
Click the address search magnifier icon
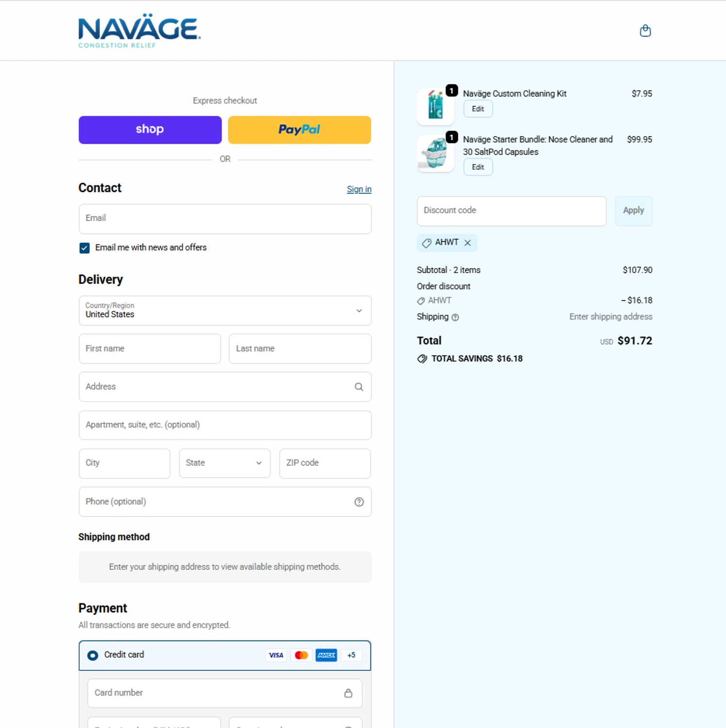[x=359, y=387]
